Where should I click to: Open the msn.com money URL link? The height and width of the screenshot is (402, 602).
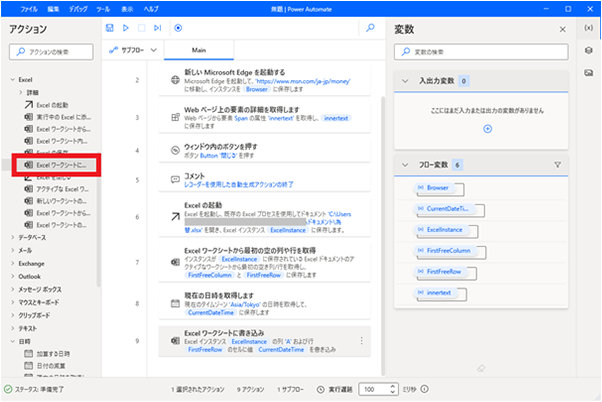pyautogui.click(x=303, y=81)
